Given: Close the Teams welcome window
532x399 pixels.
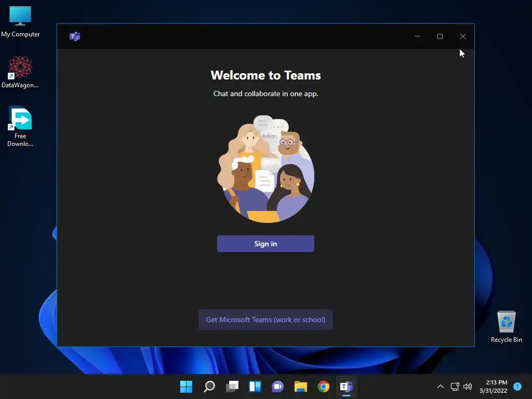Looking at the screenshot, I should click(463, 36).
